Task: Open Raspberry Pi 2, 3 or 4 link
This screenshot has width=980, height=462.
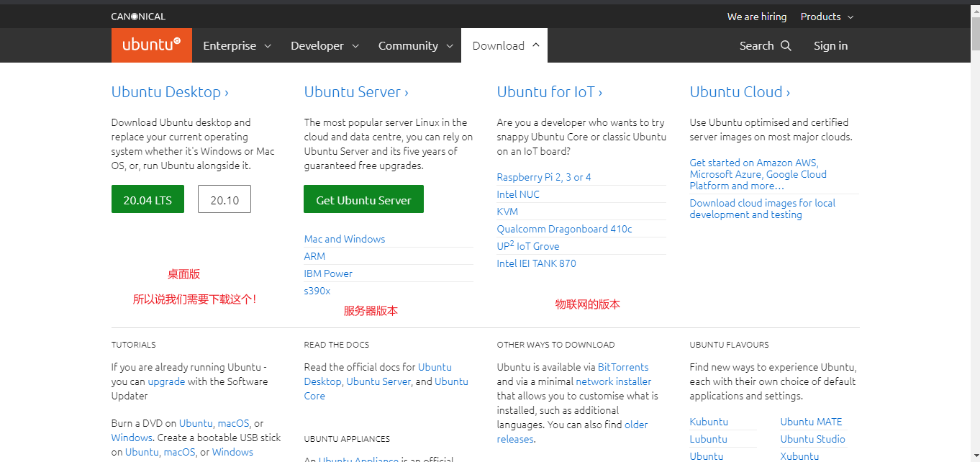Action: pyautogui.click(x=544, y=177)
